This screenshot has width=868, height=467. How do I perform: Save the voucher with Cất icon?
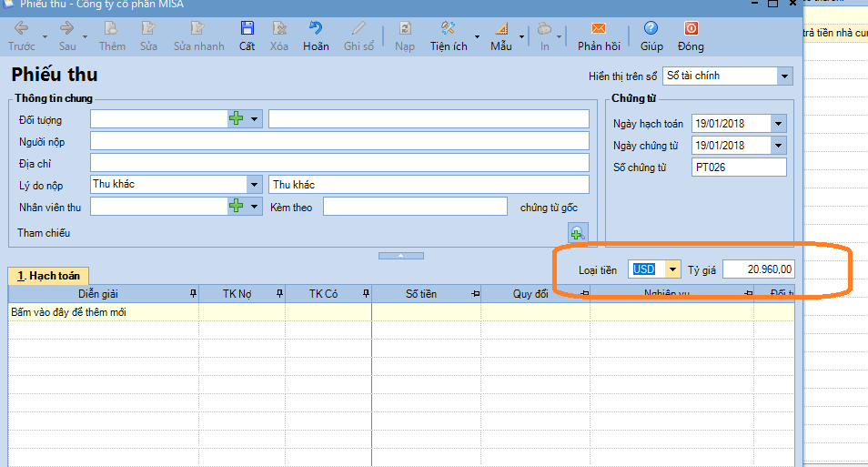pos(247,28)
